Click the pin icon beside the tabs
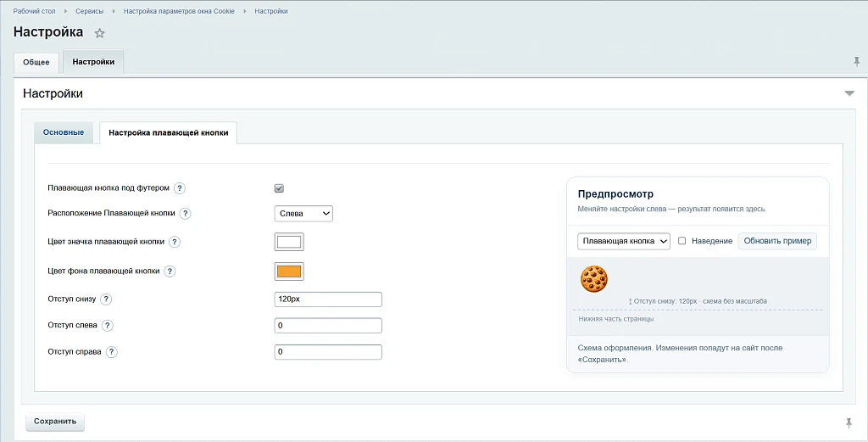 (856, 62)
